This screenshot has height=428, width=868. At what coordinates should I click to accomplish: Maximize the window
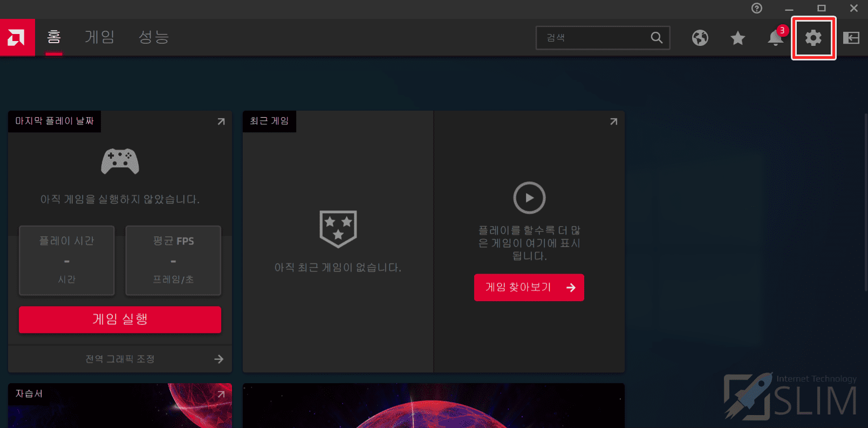[x=822, y=8]
